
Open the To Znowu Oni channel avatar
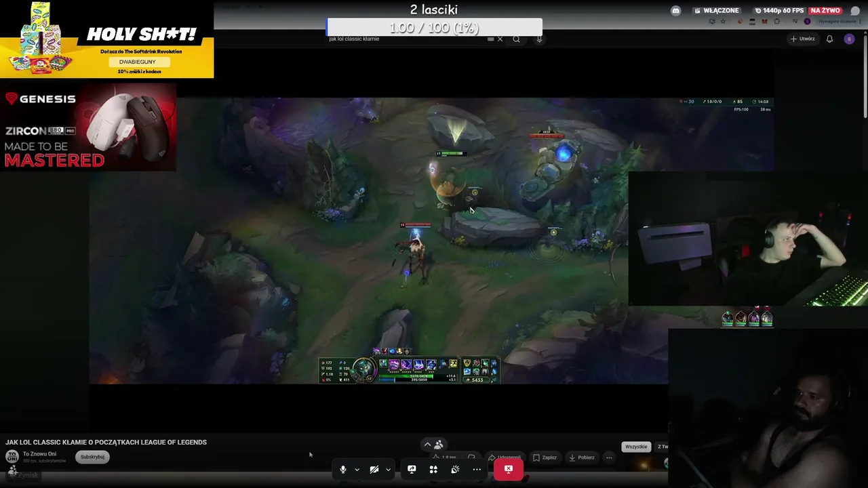[x=12, y=456]
